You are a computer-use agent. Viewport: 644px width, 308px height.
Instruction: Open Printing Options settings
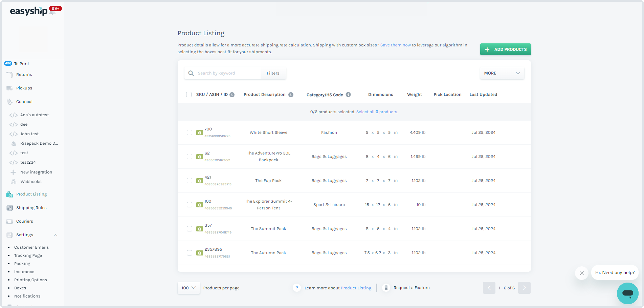coord(30,280)
